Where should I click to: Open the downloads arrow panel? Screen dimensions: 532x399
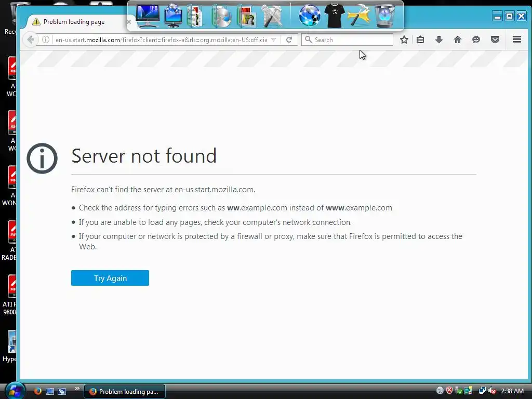pyautogui.click(x=438, y=39)
